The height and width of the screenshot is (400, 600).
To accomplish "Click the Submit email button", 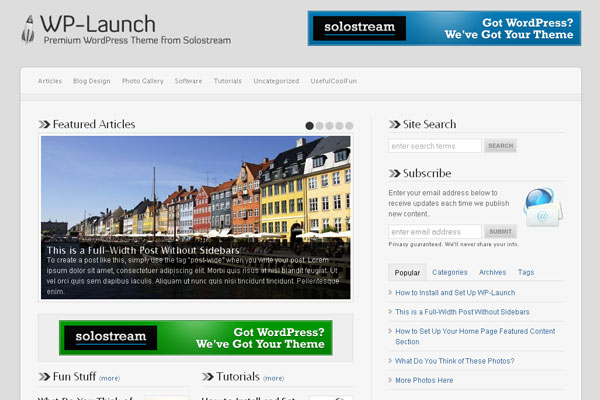I will [501, 232].
